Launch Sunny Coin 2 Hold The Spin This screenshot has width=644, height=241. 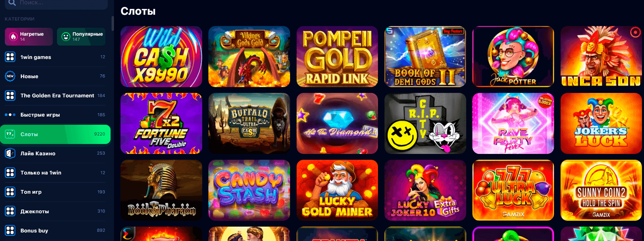point(601,190)
